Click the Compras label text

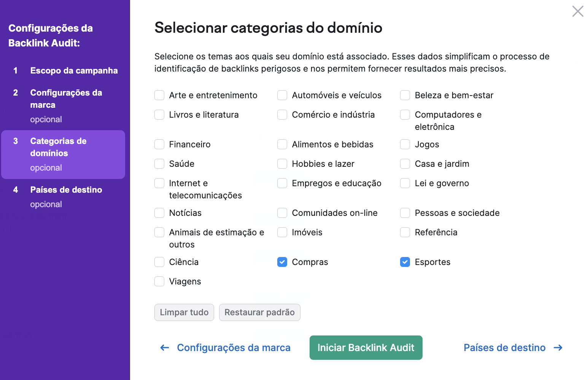click(x=310, y=262)
